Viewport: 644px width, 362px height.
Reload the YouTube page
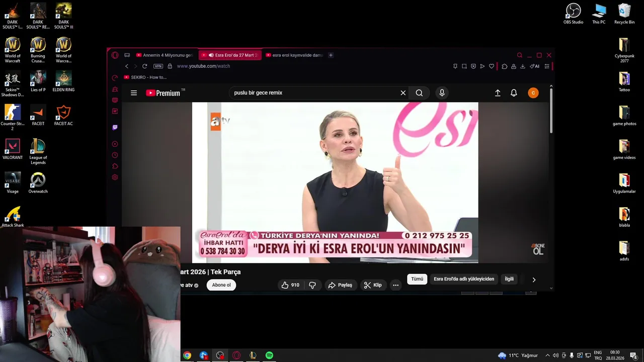(x=145, y=66)
